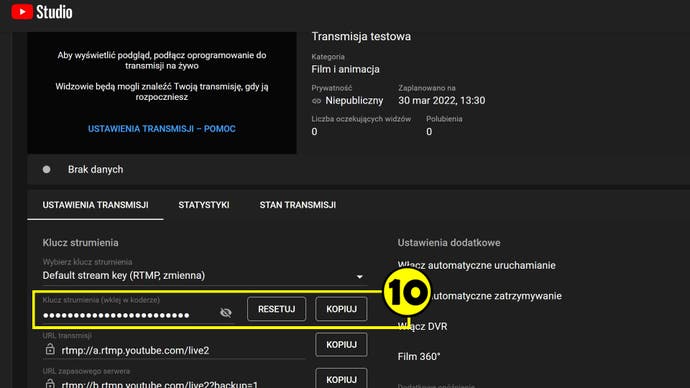Copy the backup server URL with KOPIUJ
This screenshot has height=388, width=690.
click(341, 378)
